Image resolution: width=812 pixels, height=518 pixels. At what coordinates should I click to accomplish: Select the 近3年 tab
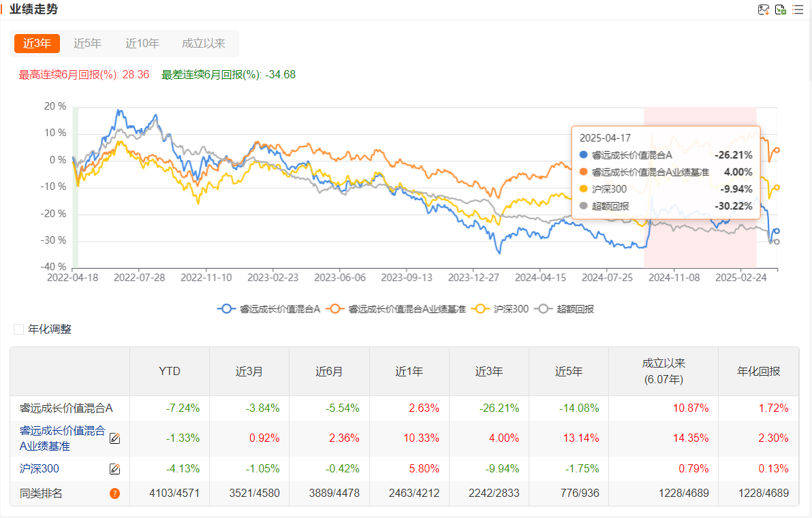coord(37,44)
